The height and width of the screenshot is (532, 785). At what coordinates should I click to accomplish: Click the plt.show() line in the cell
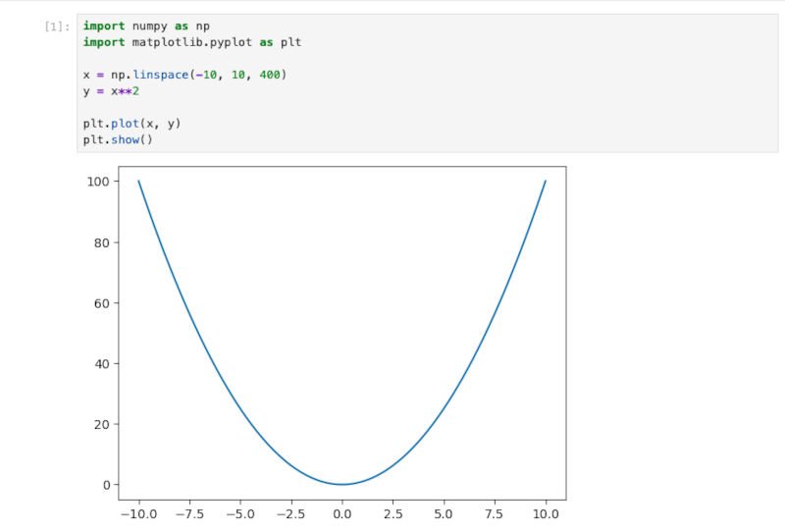click(118, 140)
